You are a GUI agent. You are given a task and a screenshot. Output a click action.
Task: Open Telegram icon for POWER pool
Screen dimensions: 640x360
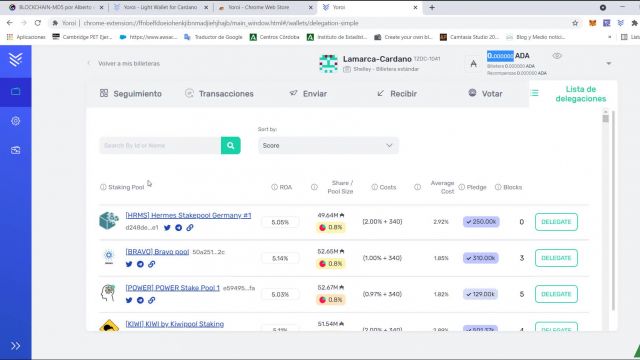tap(140, 300)
